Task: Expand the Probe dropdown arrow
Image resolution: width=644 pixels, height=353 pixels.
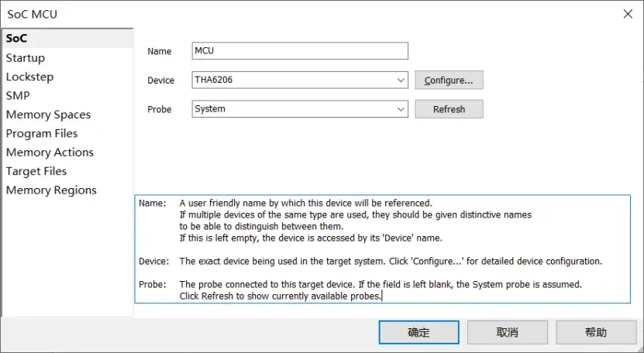Action: coord(401,109)
